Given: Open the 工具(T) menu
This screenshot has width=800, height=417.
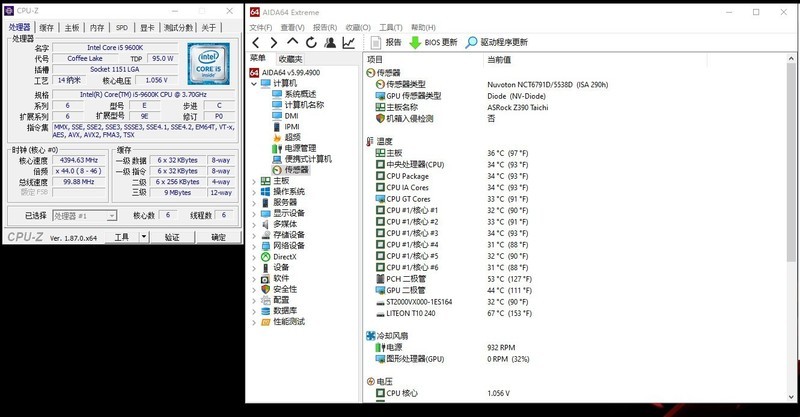Looking at the screenshot, I should point(390,27).
